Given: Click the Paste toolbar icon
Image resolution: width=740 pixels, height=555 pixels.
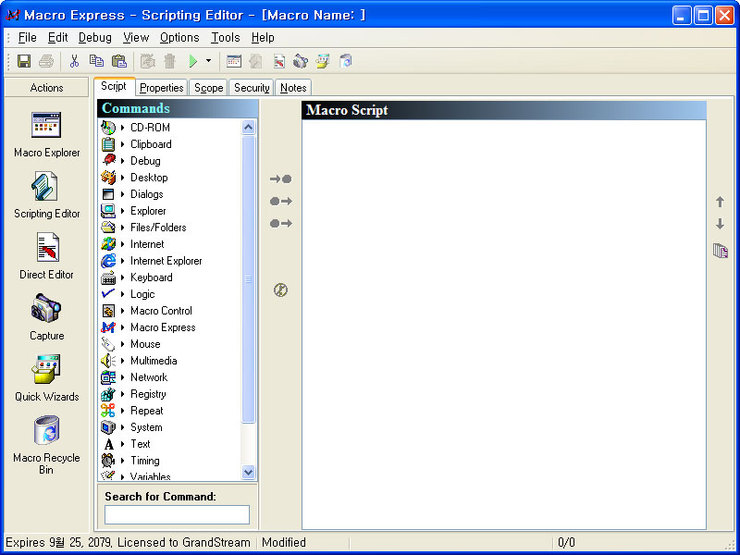Looking at the screenshot, I should tap(119, 61).
